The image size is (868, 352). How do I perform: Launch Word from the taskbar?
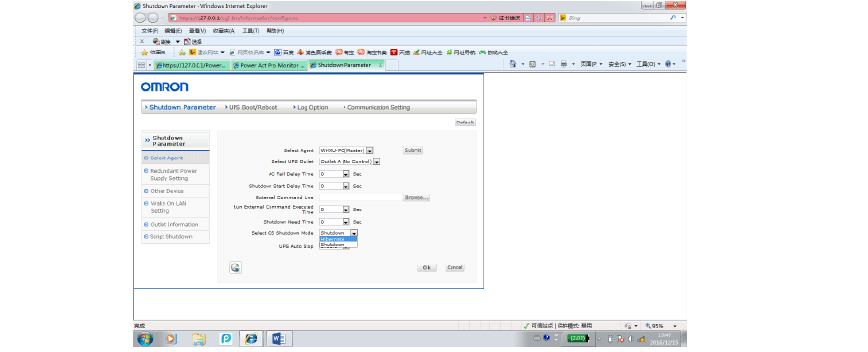(279, 338)
